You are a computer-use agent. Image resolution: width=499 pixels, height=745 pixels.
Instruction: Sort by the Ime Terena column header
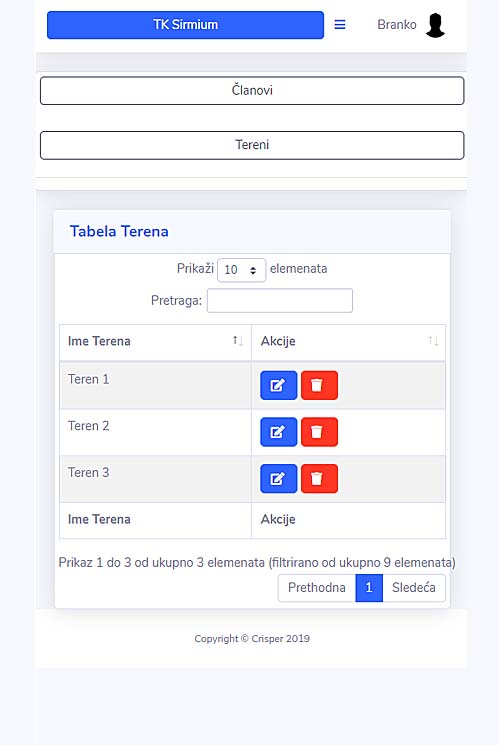pos(155,341)
